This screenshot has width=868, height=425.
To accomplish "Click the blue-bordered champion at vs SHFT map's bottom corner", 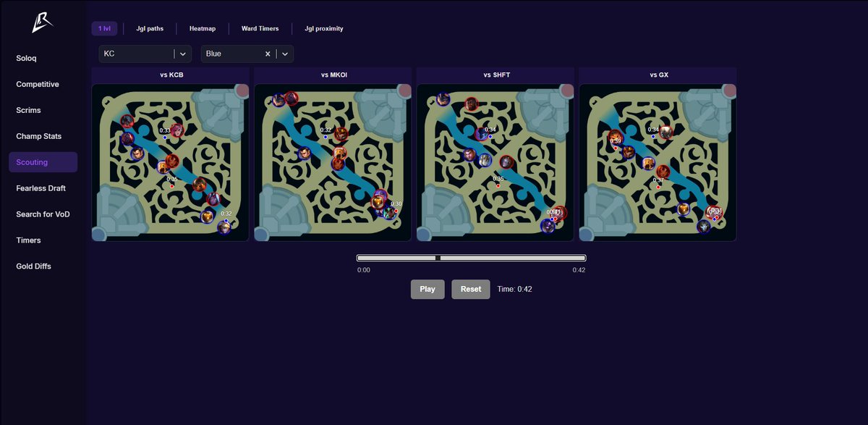I will click(548, 226).
